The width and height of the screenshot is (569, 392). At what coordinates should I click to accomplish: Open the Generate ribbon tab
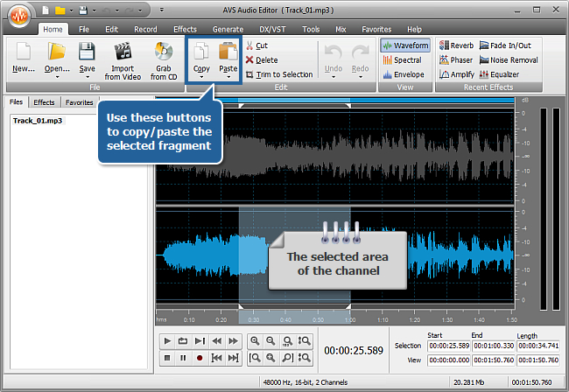tap(228, 30)
